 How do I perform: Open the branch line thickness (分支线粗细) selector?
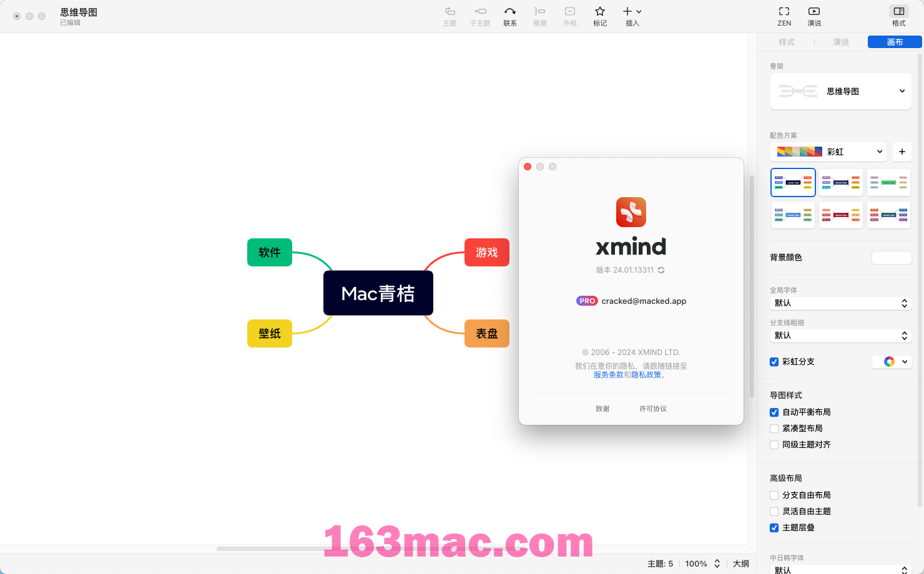841,336
